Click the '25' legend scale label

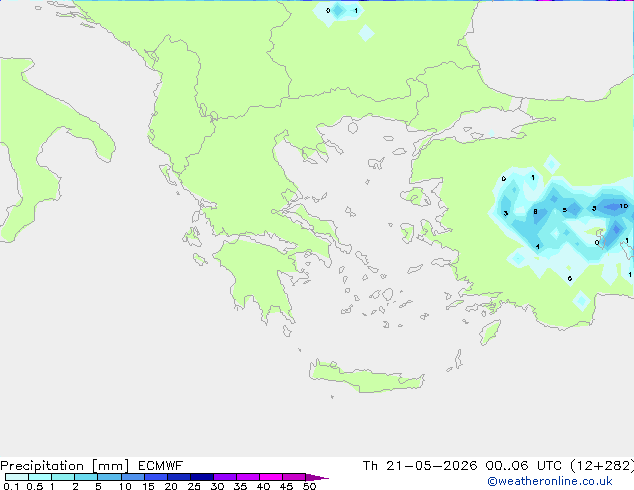(x=194, y=486)
